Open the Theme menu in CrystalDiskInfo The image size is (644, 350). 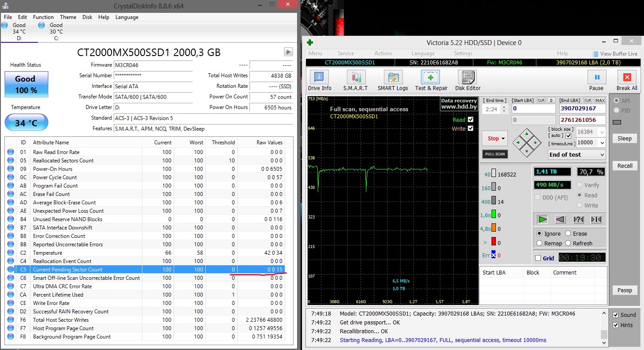click(68, 17)
